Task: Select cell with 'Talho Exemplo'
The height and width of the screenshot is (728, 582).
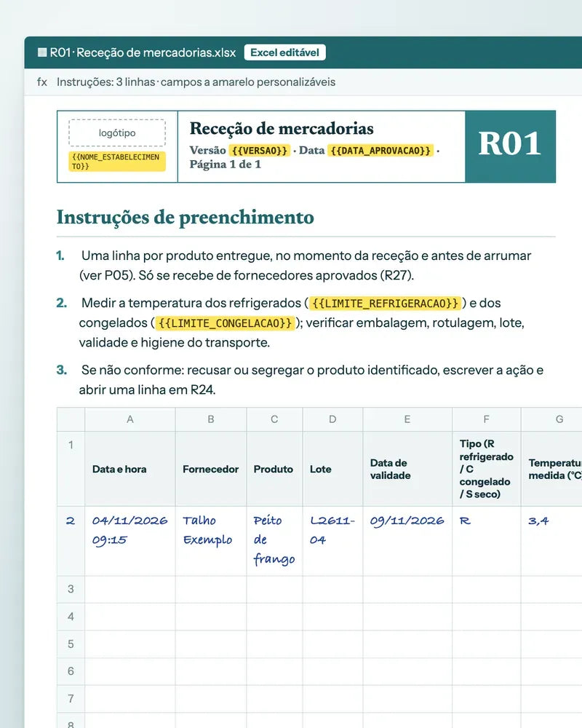Action: pos(211,541)
